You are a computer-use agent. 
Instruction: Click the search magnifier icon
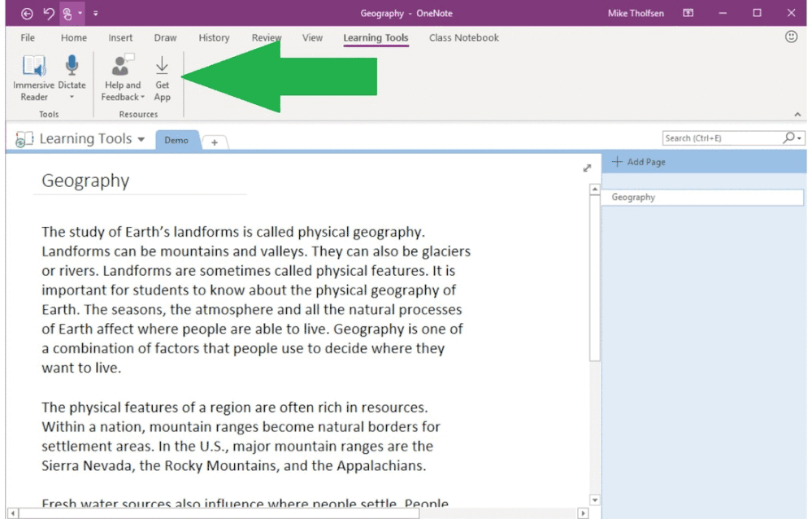(788, 137)
